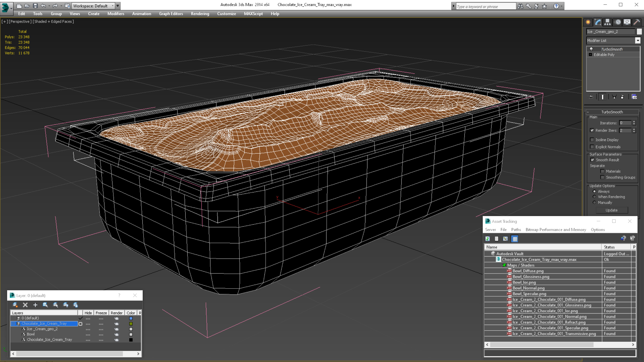Click Refresh icon in Asset Tracking
Screen dimensions: 644x362
pos(487,239)
